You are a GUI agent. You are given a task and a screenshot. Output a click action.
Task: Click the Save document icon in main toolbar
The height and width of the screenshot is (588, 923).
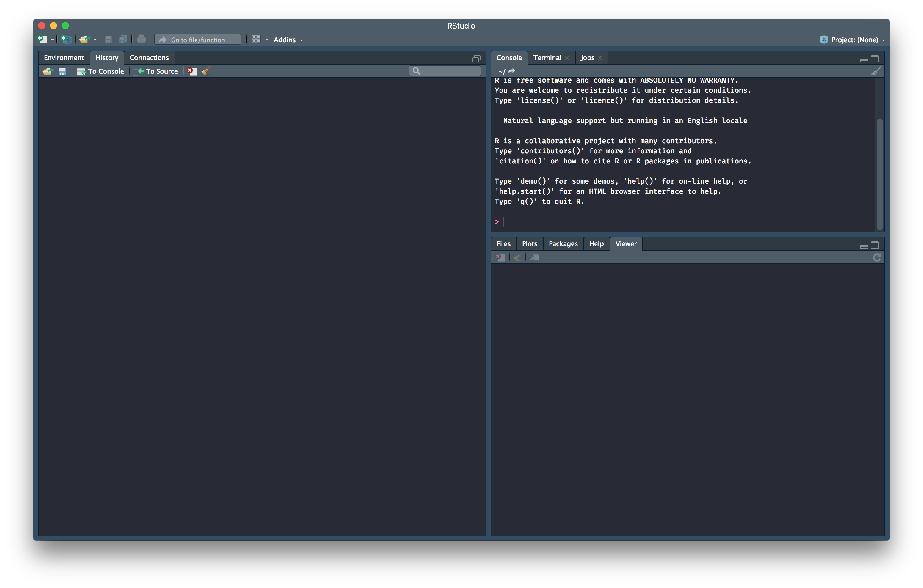click(x=109, y=40)
